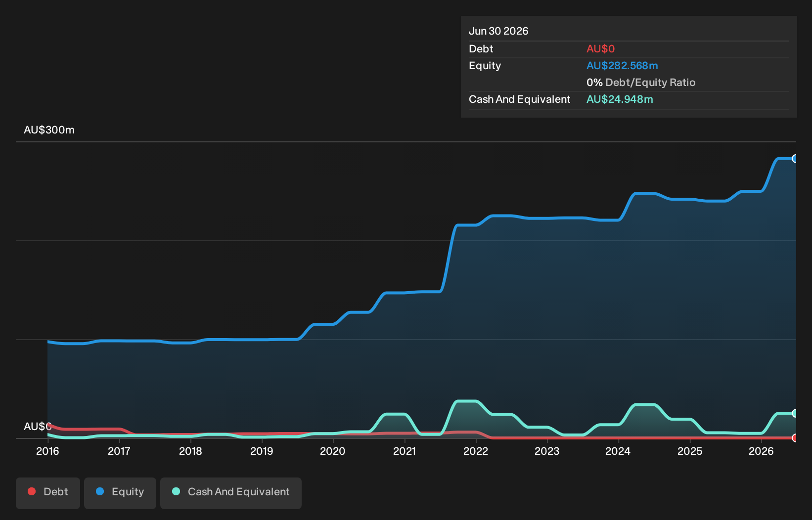This screenshot has width=812, height=520.
Task: Select the 2019 x-axis label
Action: [x=262, y=451]
